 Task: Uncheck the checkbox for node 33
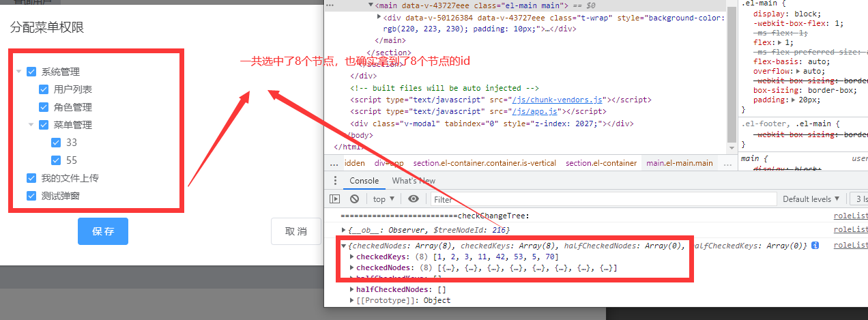click(x=56, y=143)
